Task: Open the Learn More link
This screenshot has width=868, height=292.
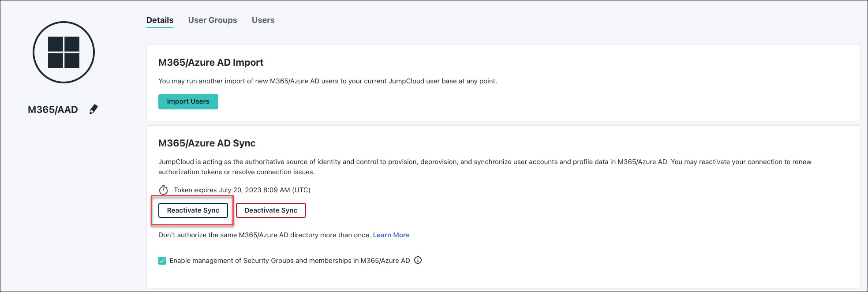Action: [x=391, y=235]
